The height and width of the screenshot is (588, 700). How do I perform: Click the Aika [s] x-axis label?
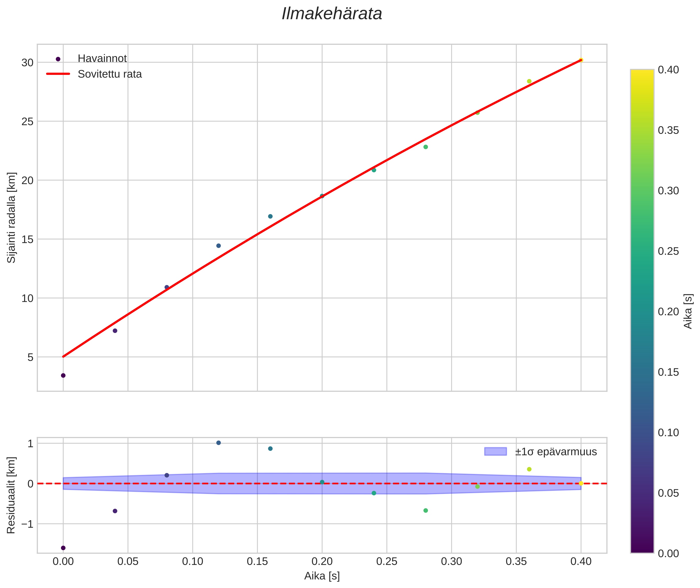[322, 576]
